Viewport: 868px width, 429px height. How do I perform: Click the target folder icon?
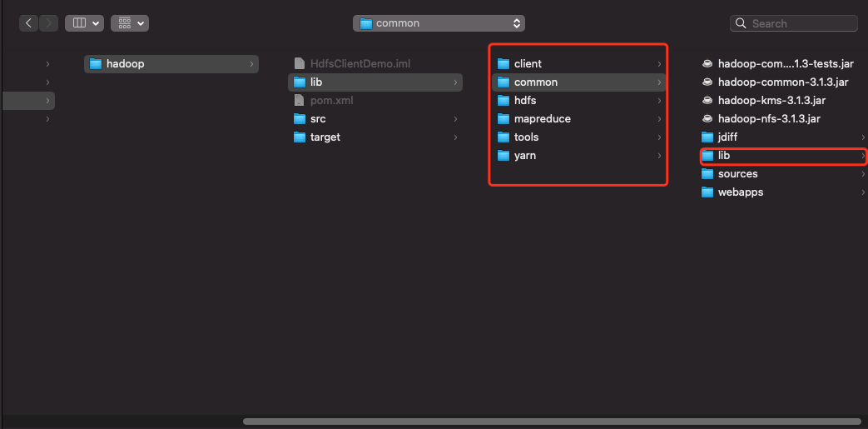[300, 137]
